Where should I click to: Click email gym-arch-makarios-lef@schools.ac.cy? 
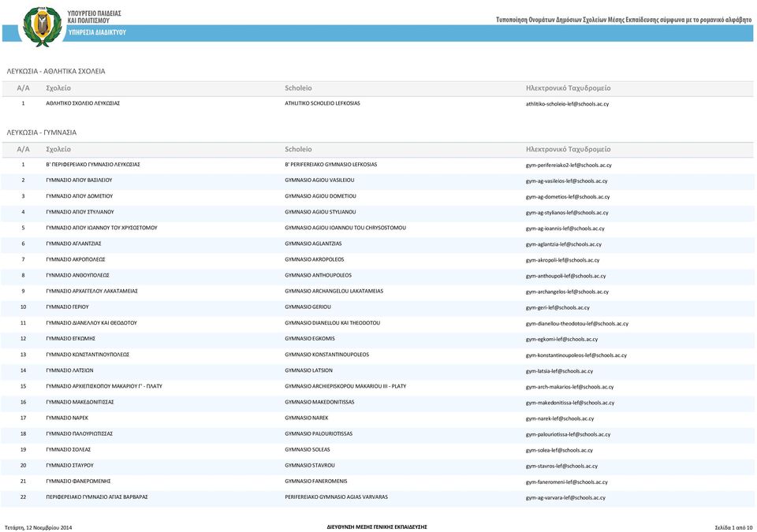point(569,387)
